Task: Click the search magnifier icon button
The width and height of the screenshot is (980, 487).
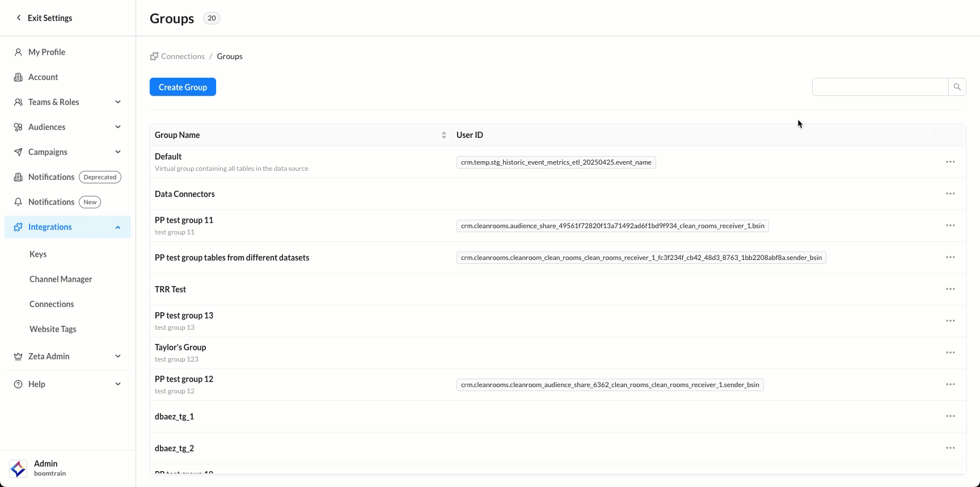Action: (x=957, y=87)
